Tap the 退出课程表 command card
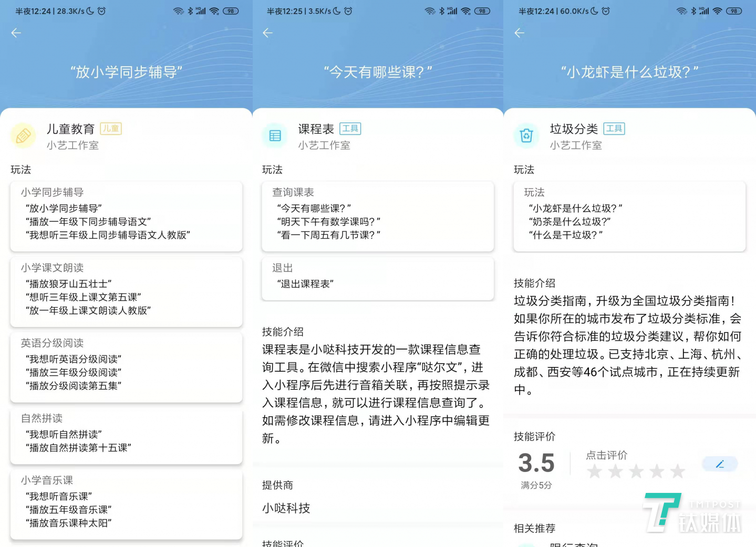 (377, 278)
